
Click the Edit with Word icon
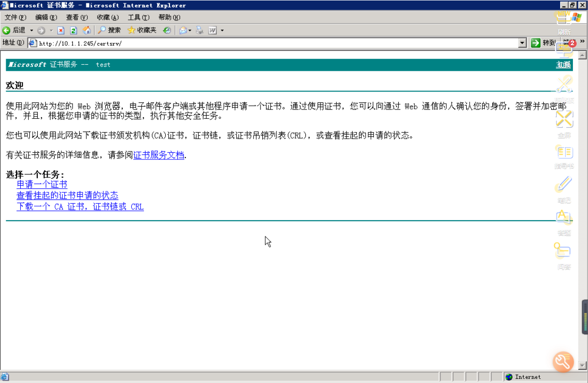pos(212,30)
